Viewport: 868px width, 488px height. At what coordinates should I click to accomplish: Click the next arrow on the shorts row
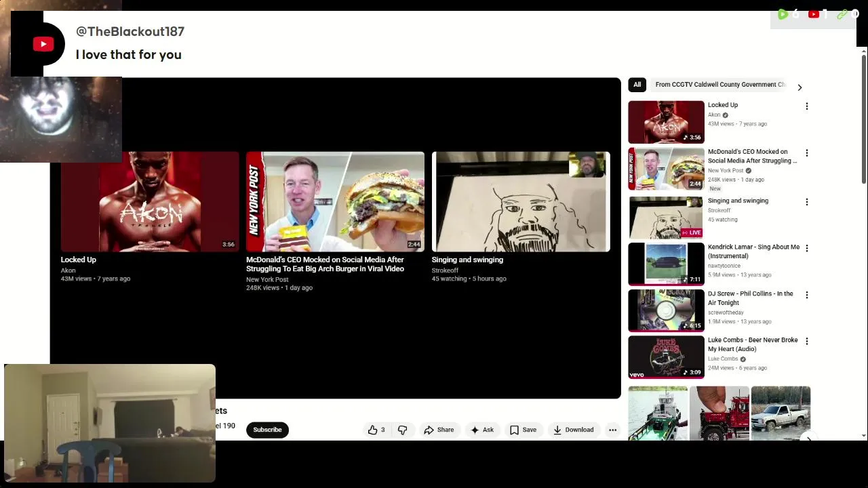808,439
